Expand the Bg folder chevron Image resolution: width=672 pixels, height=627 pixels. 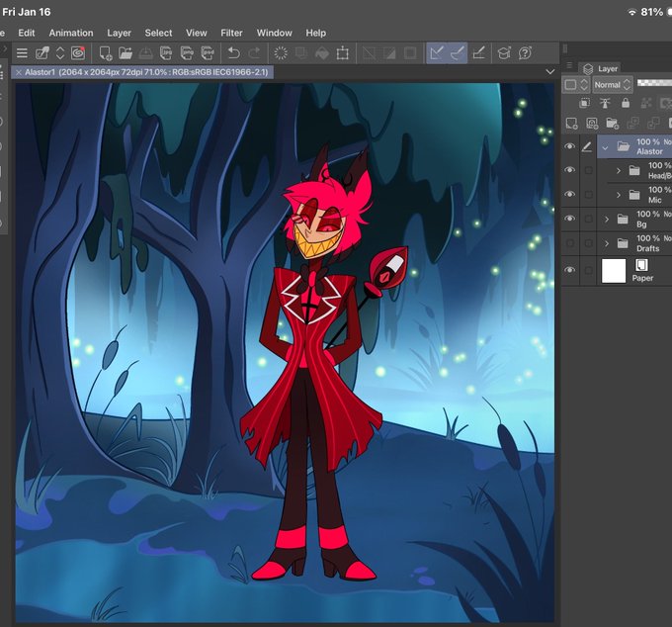click(607, 220)
